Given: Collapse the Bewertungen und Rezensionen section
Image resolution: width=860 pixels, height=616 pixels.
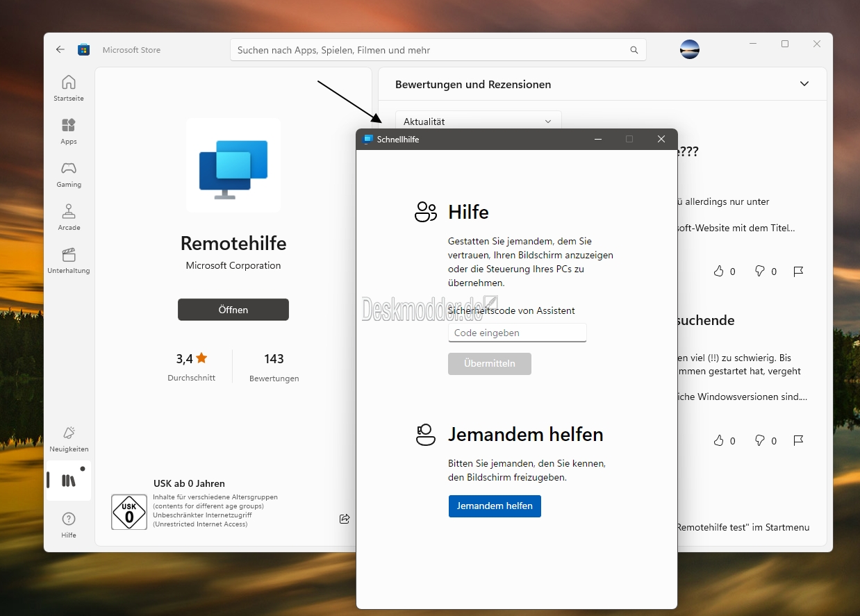Looking at the screenshot, I should (804, 84).
